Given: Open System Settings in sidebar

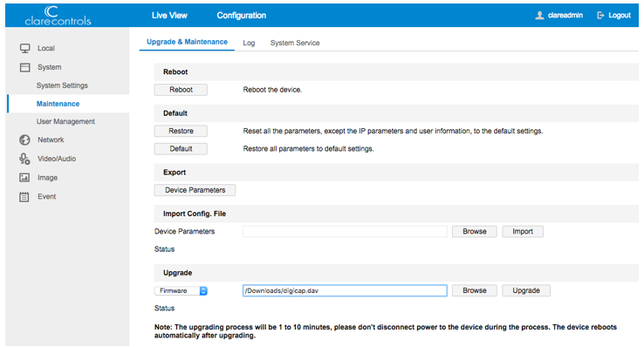Looking at the screenshot, I should [62, 85].
